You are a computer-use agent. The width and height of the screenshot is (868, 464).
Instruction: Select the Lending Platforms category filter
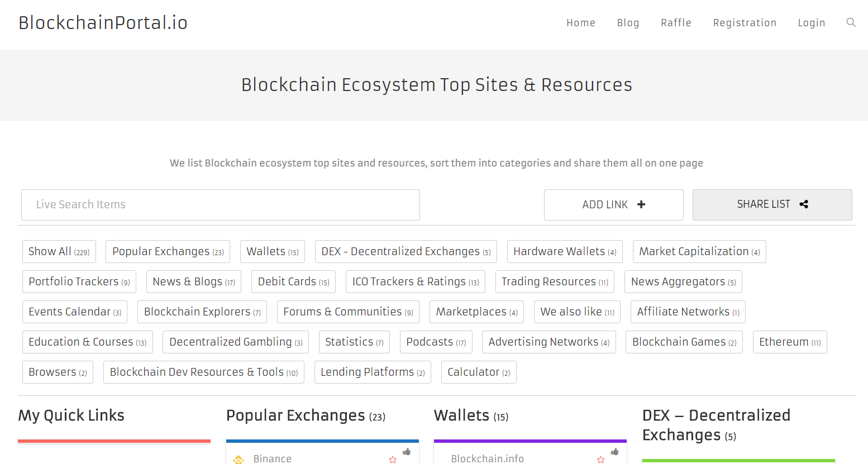tap(373, 372)
